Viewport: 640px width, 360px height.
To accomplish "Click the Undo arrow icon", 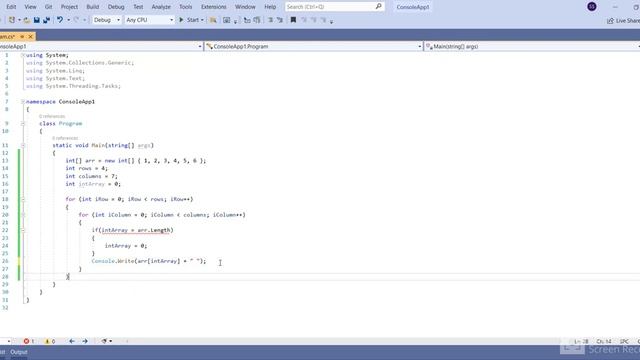I will 60,20.
